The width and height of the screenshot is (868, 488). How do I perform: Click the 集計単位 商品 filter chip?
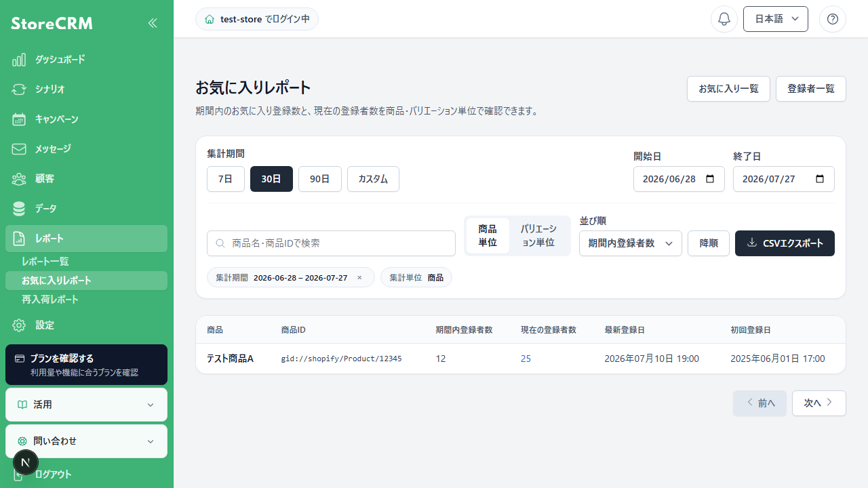[x=416, y=278]
